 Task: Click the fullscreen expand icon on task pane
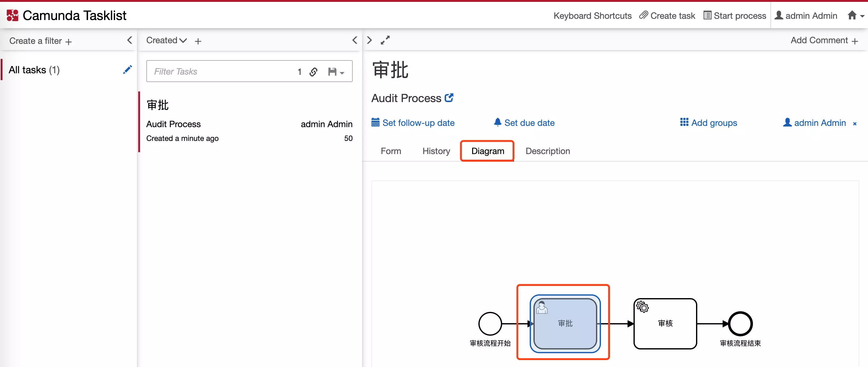385,40
